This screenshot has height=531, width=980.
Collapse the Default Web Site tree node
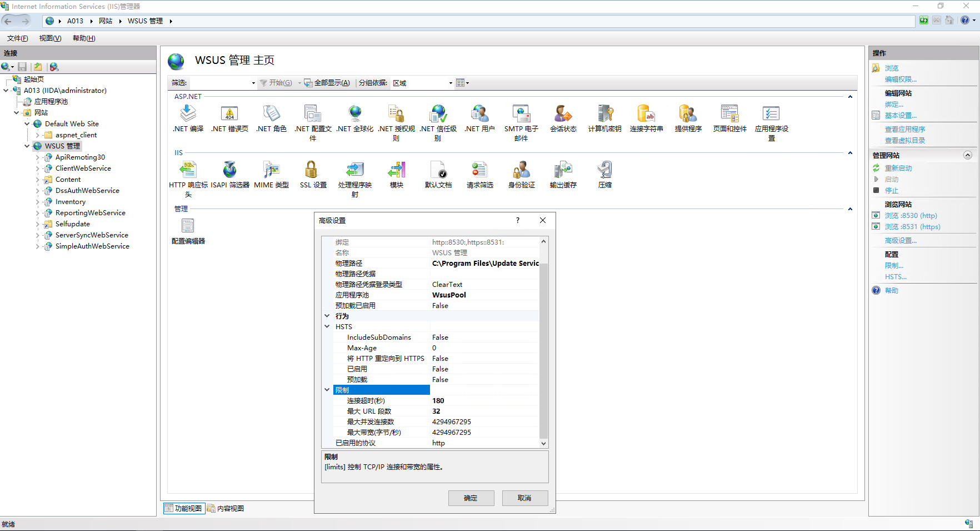pyautogui.click(x=27, y=124)
